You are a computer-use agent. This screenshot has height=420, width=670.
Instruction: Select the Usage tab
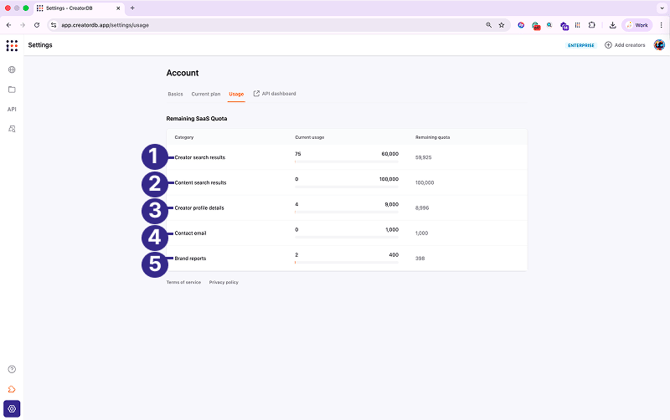coord(236,94)
